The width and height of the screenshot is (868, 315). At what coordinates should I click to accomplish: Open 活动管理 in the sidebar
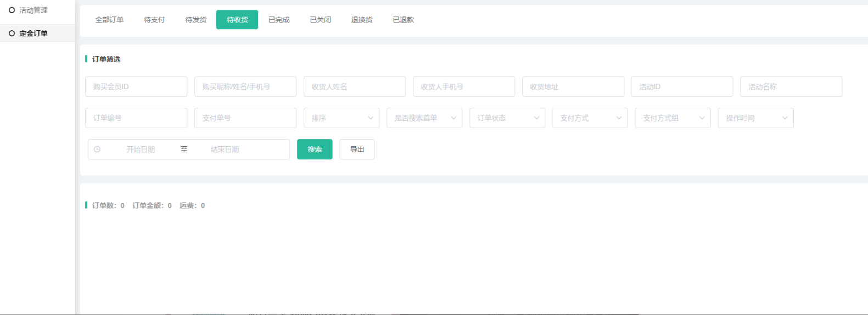coord(33,10)
